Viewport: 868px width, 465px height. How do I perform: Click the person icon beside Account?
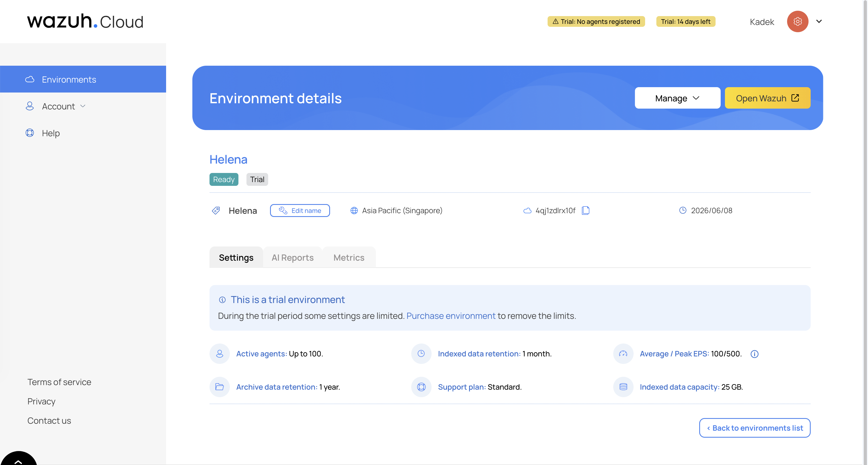30,106
